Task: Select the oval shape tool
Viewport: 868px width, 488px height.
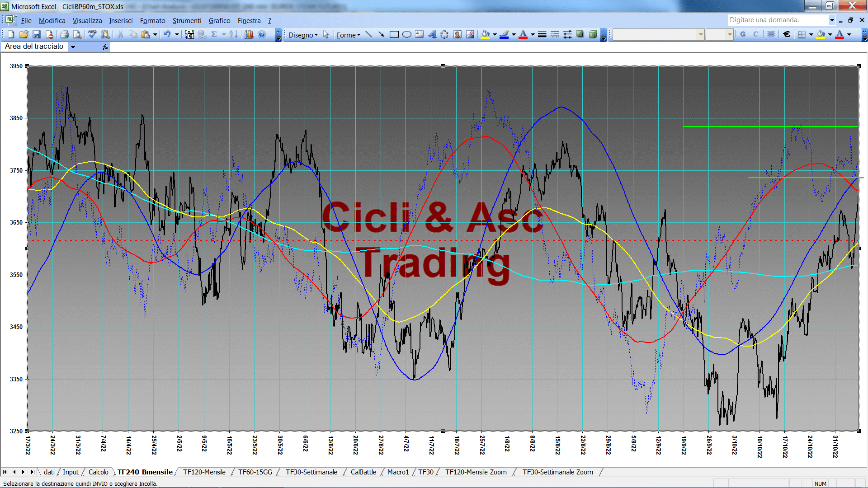Action: click(x=407, y=34)
